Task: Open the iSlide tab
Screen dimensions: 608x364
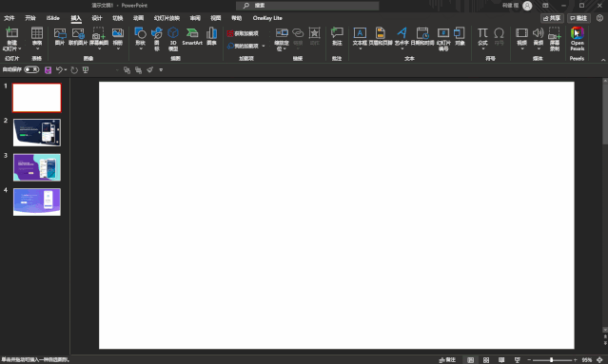Action: coord(52,18)
